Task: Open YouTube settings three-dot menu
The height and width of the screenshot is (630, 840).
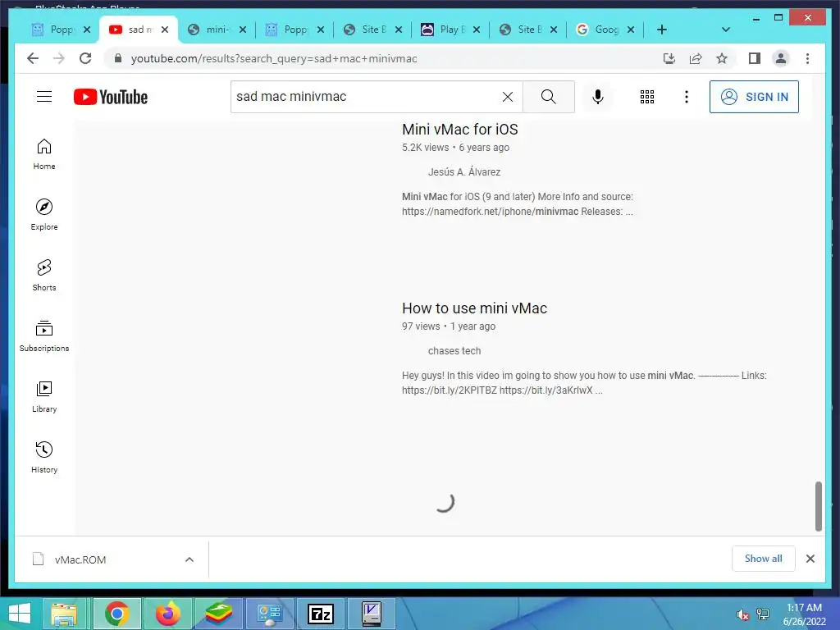Action: (x=687, y=97)
